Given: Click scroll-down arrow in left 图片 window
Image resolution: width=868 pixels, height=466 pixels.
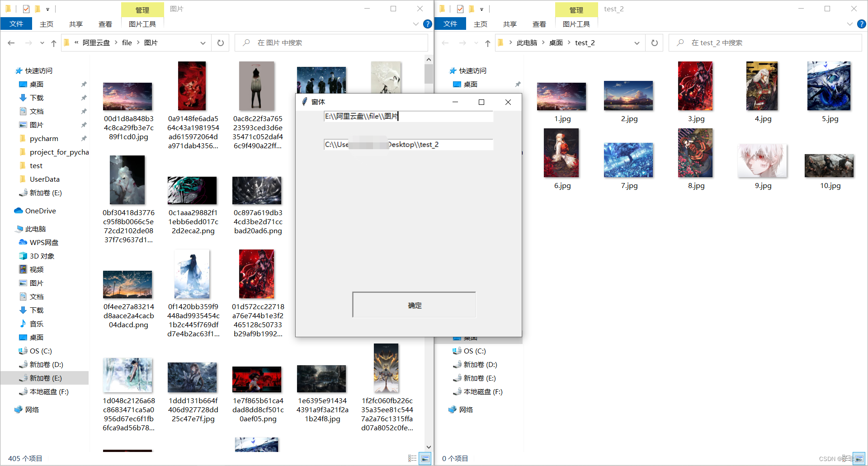Looking at the screenshot, I should pos(429,447).
